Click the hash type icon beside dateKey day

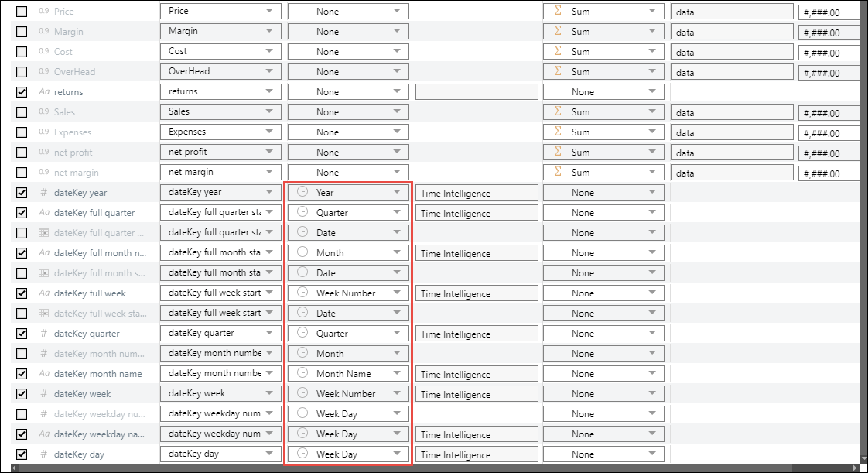pyautogui.click(x=44, y=454)
